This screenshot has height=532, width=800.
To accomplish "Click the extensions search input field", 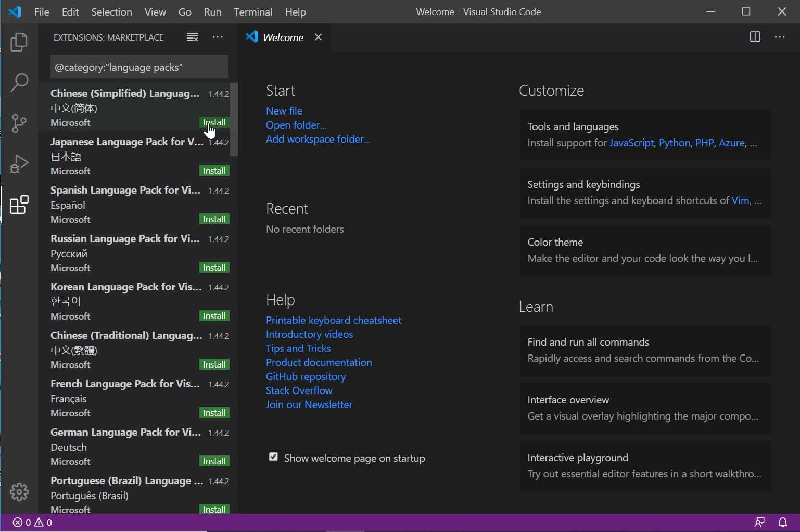I will pyautogui.click(x=139, y=67).
